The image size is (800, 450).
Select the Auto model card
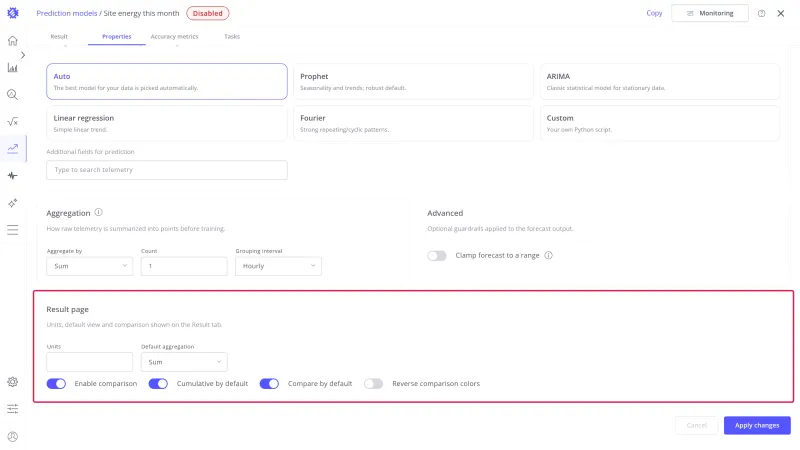pos(167,81)
